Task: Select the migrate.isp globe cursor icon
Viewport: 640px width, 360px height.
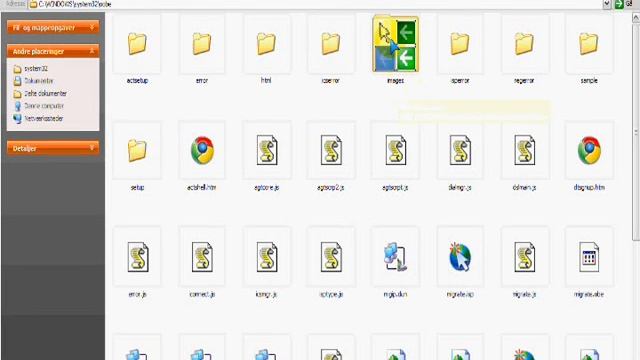Action: tap(460, 257)
